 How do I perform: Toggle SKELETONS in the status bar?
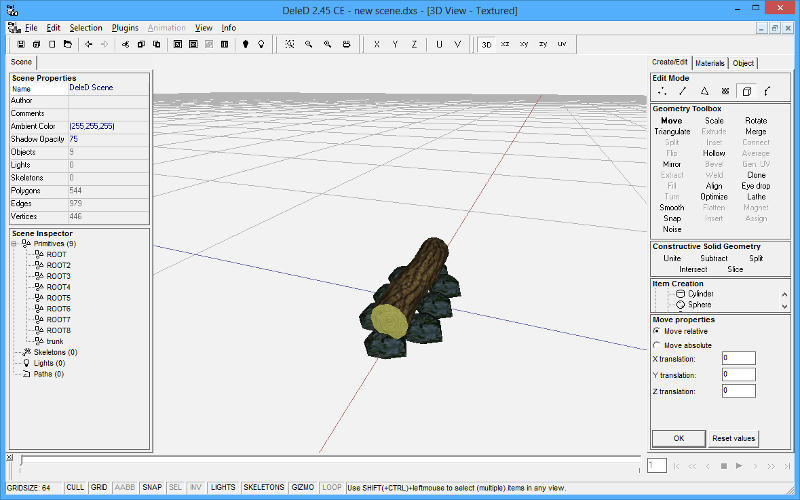pyautogui.click(x=264, y=487)
